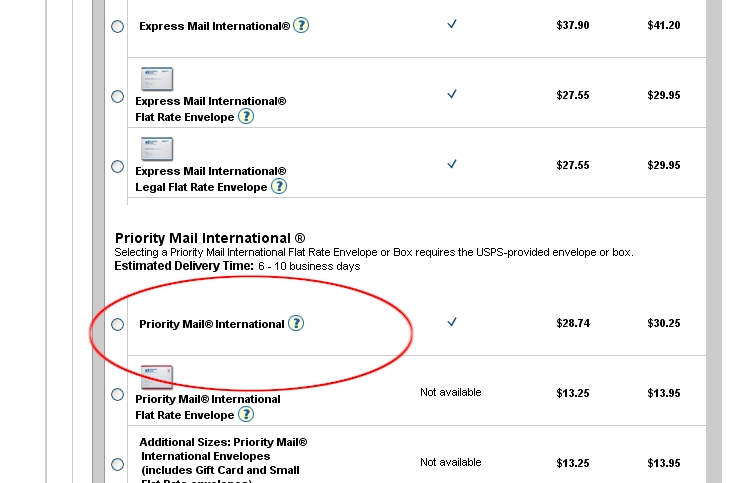Select Priority Mail International radio button
Screen dimensions: 733x483
click(117, 324)
